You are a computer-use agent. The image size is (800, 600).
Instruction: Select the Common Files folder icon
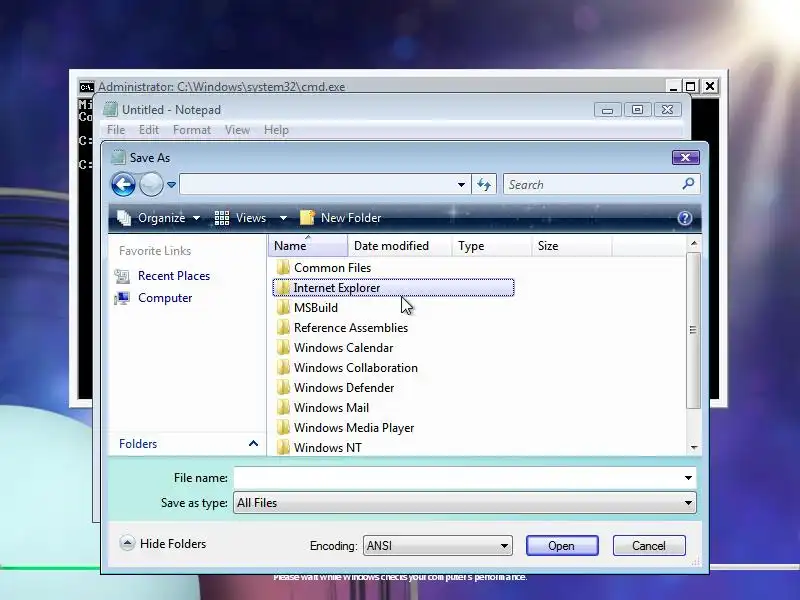click(x=283, y=267)
